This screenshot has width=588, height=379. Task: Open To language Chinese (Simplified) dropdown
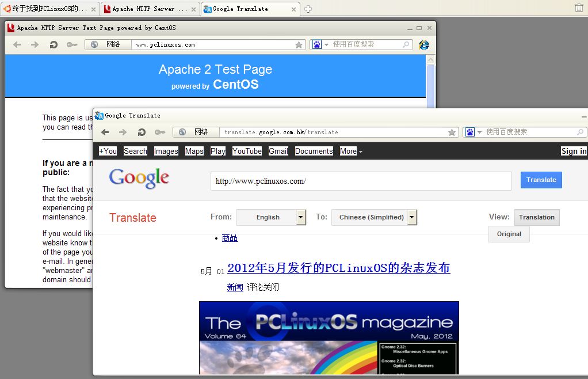point(374,217)
